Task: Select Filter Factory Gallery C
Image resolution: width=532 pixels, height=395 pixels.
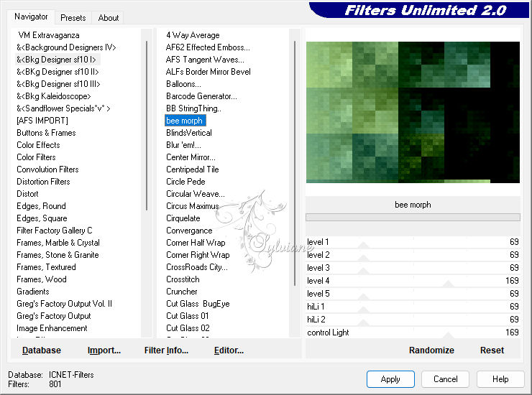Action: (55, 231)
